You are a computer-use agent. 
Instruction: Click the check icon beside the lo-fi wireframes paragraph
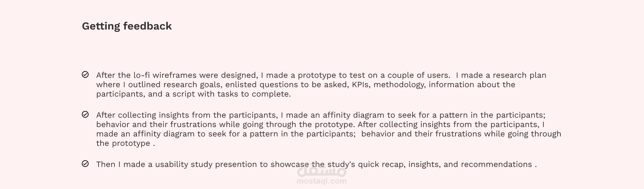(x=85, y=74)
